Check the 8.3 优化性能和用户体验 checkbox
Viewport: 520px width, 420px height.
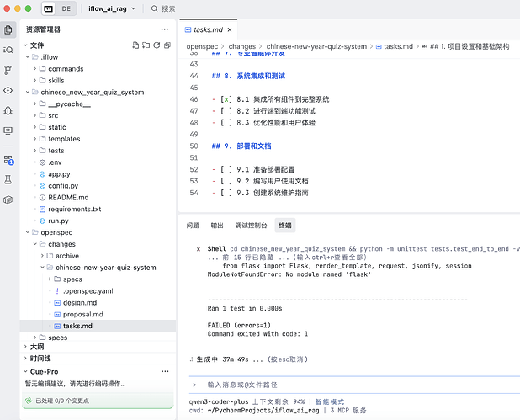(226, 122)
